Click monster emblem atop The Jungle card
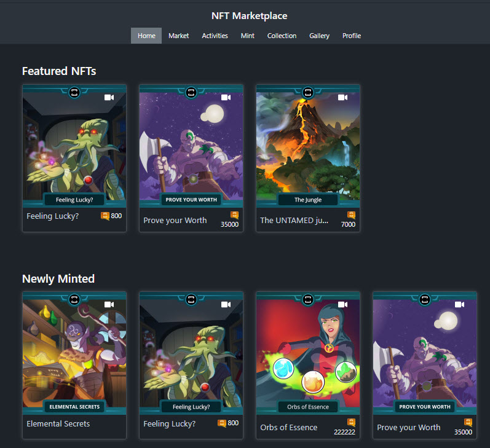The height and width of the screenshot is (448, 490). pyautogui.click(x=308, y=92)
